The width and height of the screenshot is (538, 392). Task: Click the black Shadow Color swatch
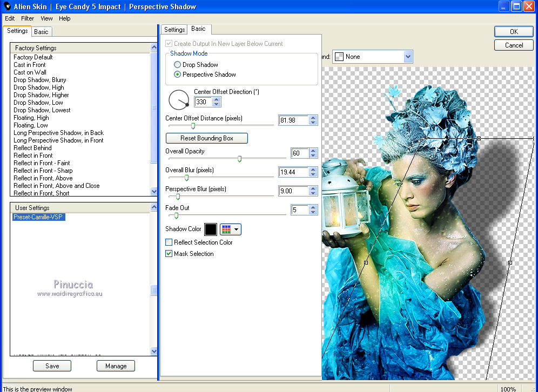(210, 229)
